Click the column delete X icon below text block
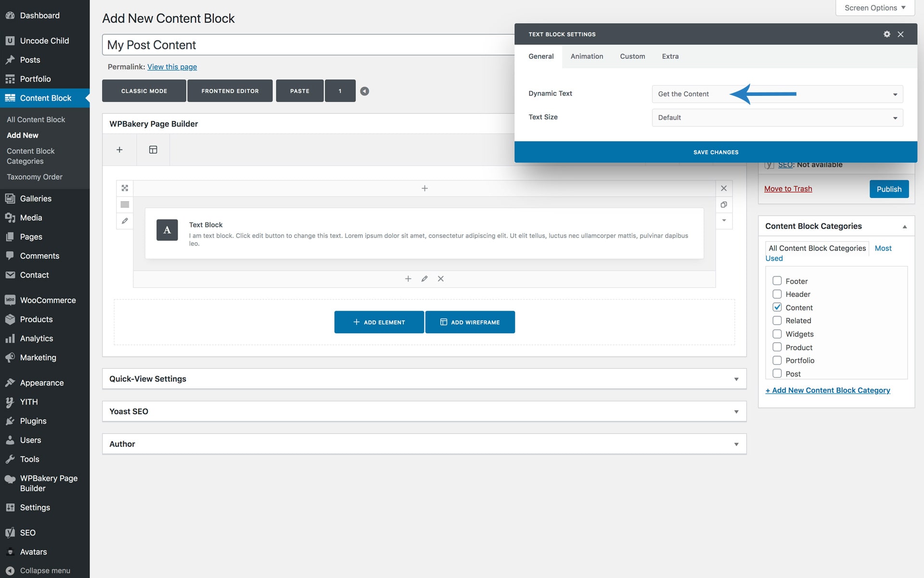Image resolution: width=924 pixels, height=578 pixels. pos(440,279)
